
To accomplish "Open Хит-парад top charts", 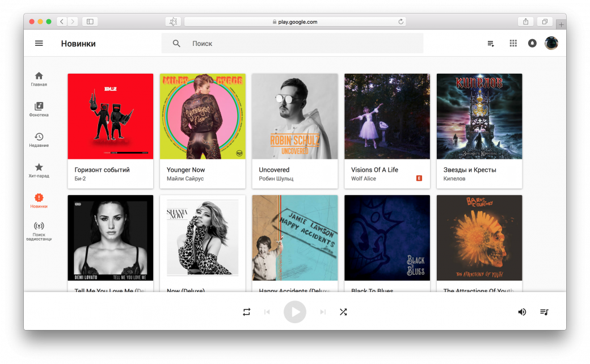I will (x=39, y=170).
